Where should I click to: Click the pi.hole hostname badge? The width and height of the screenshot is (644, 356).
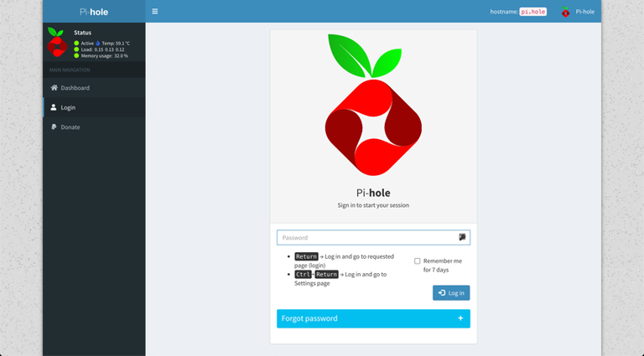(532, 12)
